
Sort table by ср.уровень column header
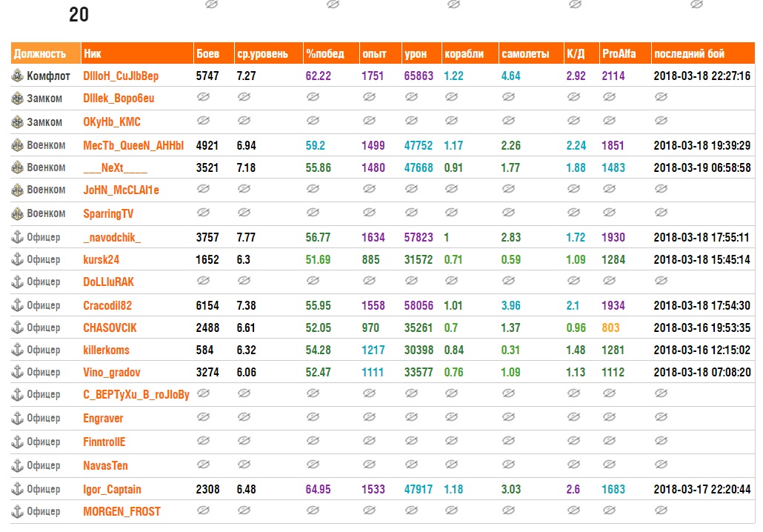point(268,53)
